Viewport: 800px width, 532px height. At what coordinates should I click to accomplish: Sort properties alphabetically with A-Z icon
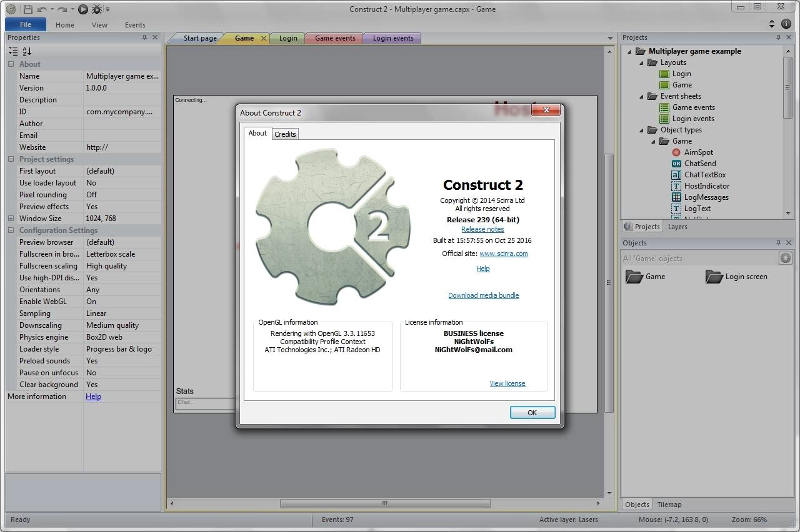coord(26,51)
